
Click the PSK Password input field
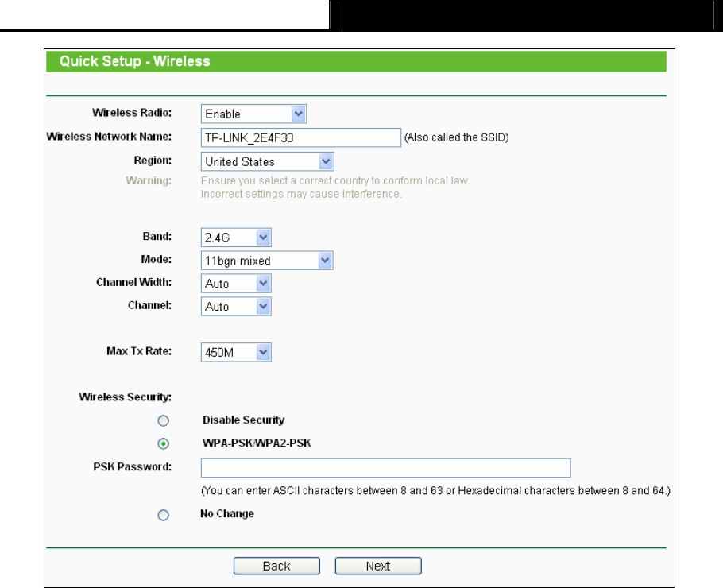click(386, 468)
